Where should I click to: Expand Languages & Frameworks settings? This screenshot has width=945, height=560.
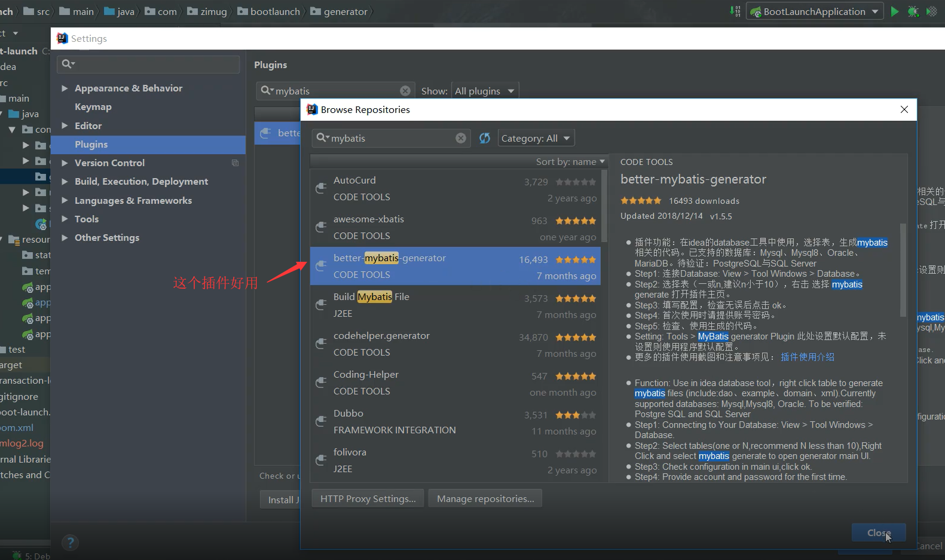tap(65, 200)
